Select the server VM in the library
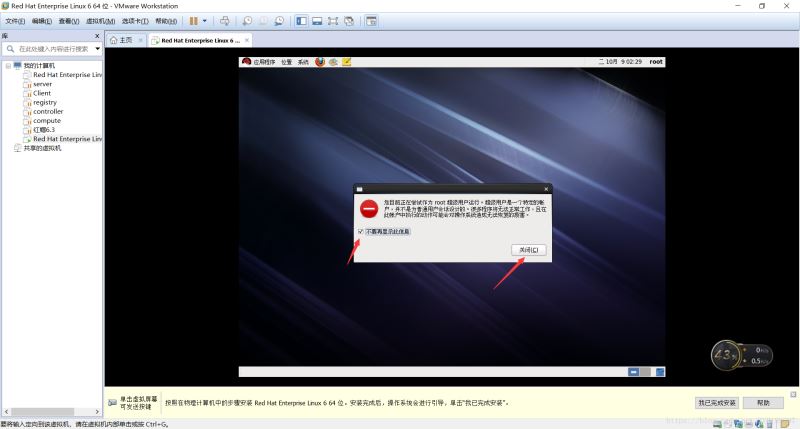 coord(42,84)
